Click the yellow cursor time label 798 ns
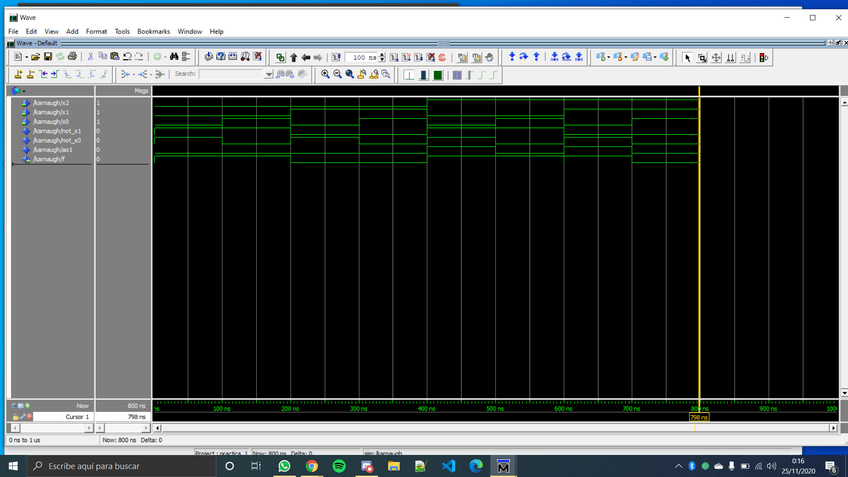 [698, 417]
